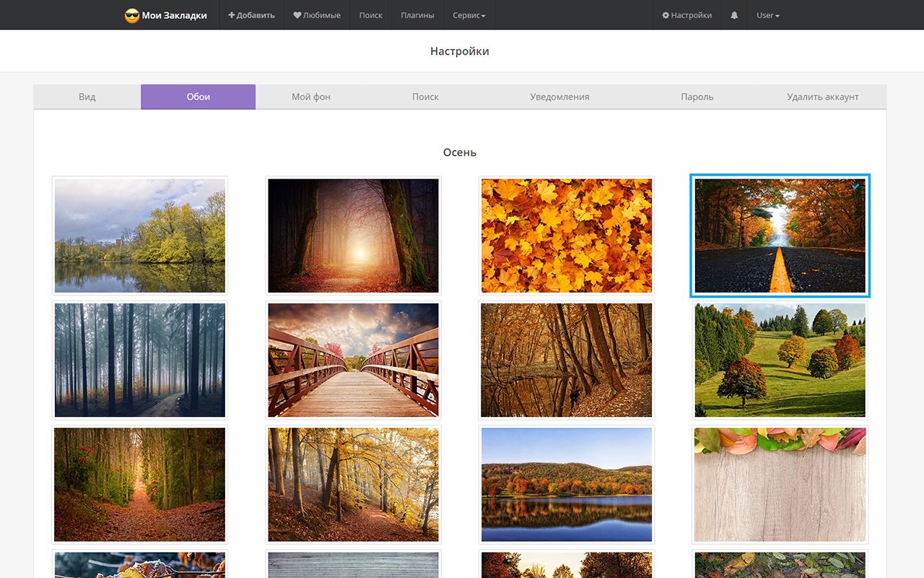The width and height of the screenshot is (924, 578).
Task: Choose the green hills colorful trees wallpaper
Action: click(x=780, y=360)
